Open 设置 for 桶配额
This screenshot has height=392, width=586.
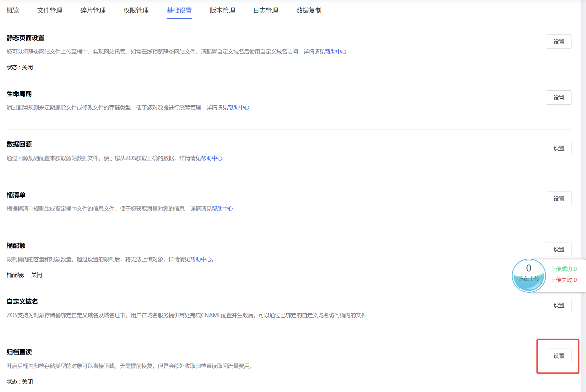559,249
